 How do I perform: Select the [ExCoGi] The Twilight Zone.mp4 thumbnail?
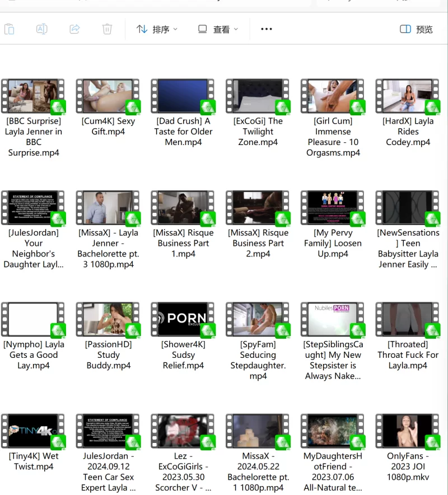[x=258, y=96]
